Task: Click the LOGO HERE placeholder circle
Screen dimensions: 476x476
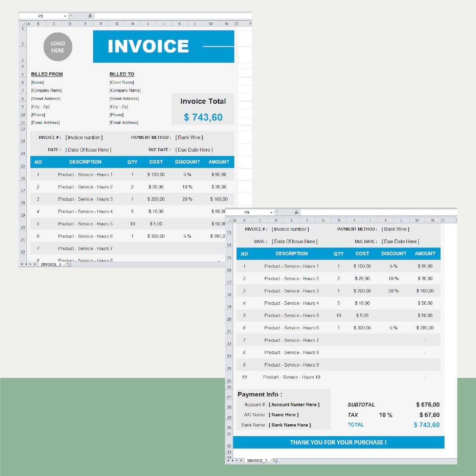Action: [58, 47]
